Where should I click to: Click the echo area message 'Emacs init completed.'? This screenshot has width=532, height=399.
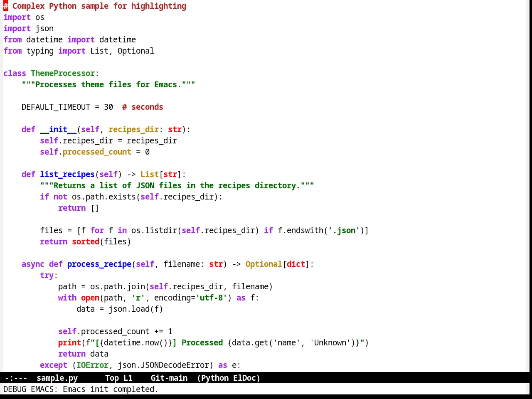111,389
